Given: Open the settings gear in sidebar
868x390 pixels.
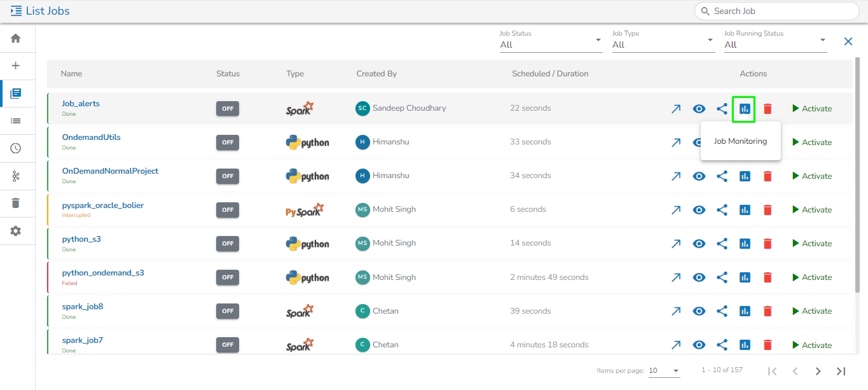Looking at the screenshot, I should [x=16, y=231].
